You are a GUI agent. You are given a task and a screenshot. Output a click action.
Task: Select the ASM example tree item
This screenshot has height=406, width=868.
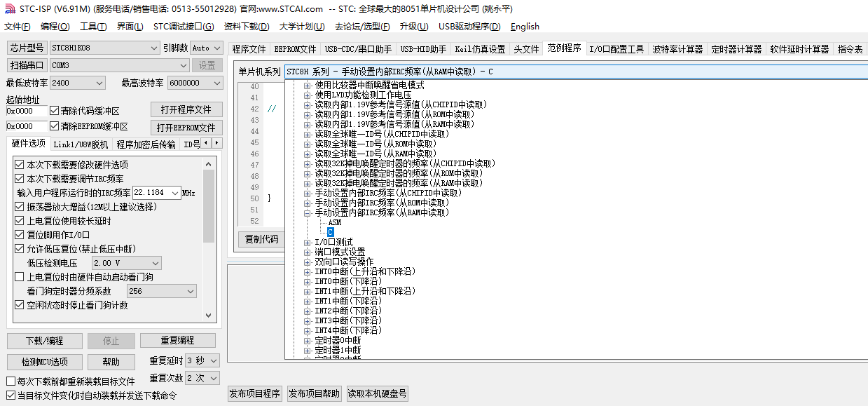click(x=335, y=222)
